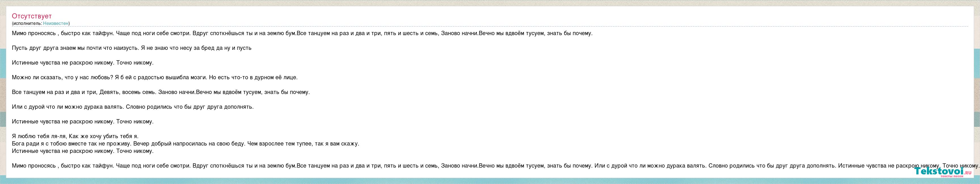The image size is (980, 184).
Task: Open the Неизвестен performer link
Action: pyautogui.click(x=56, y=23)
